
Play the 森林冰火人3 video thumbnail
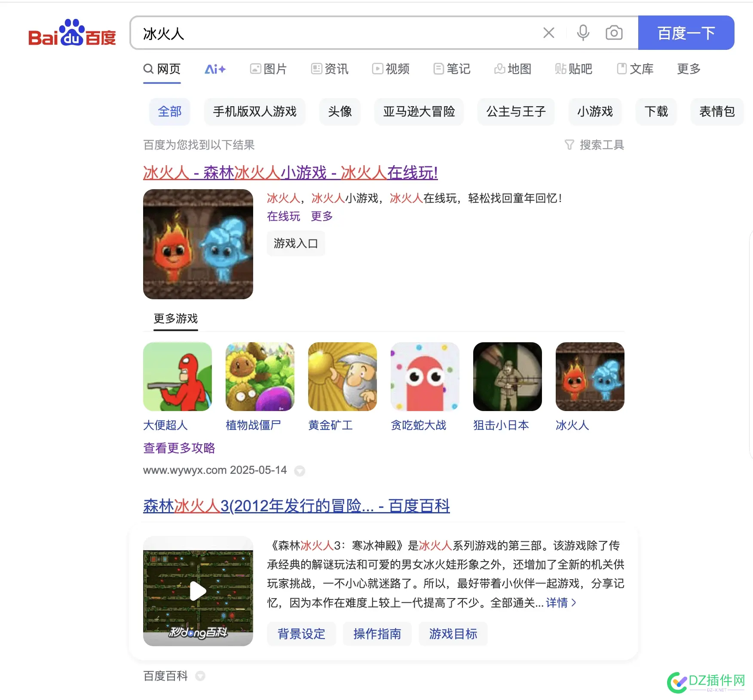[198, 591]
